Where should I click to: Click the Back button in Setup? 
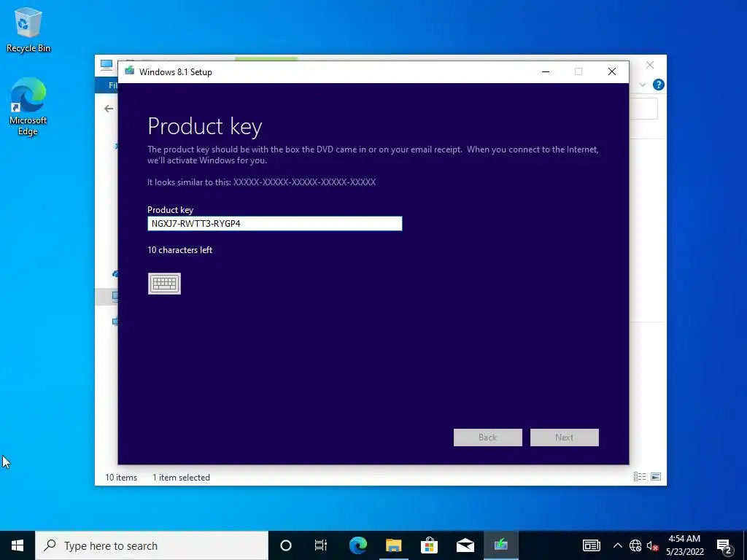488,437
